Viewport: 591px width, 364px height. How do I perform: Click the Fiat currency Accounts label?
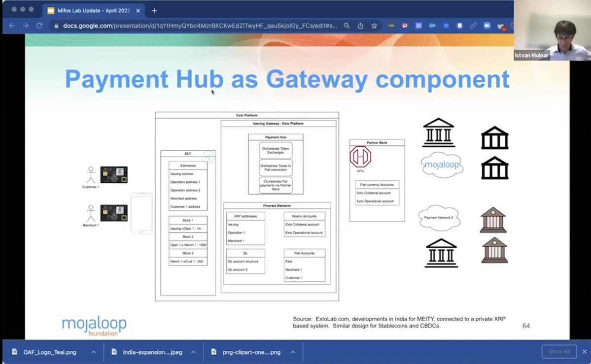[x=377, y=185]
